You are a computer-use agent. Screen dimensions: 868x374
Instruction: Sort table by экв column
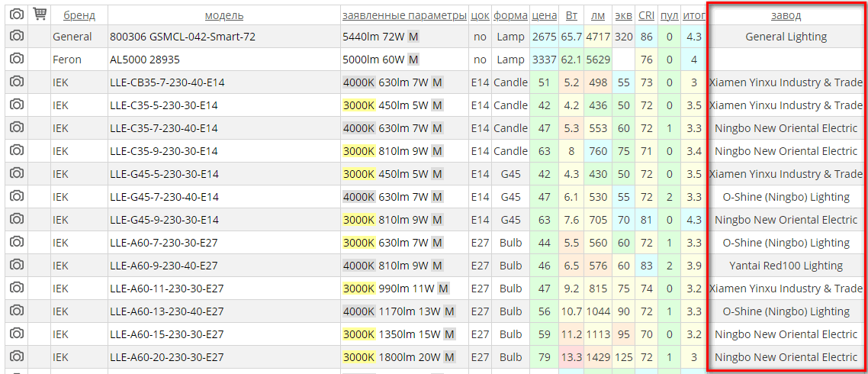[x=624, y=15]
